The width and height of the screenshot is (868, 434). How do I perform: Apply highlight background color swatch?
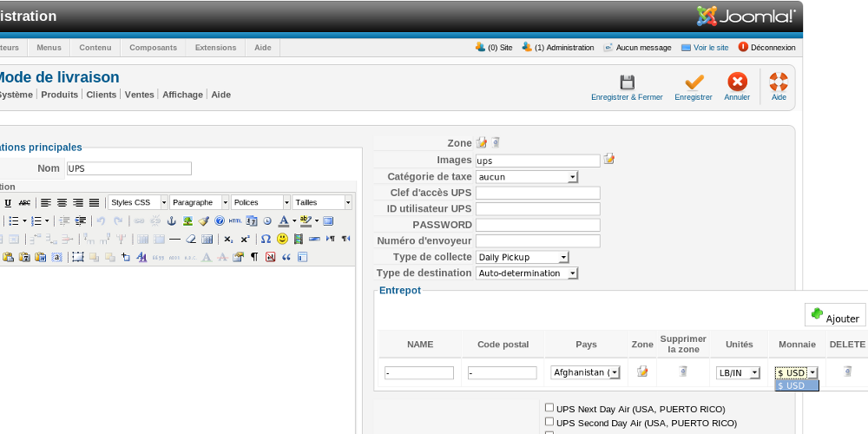point(306,220)
